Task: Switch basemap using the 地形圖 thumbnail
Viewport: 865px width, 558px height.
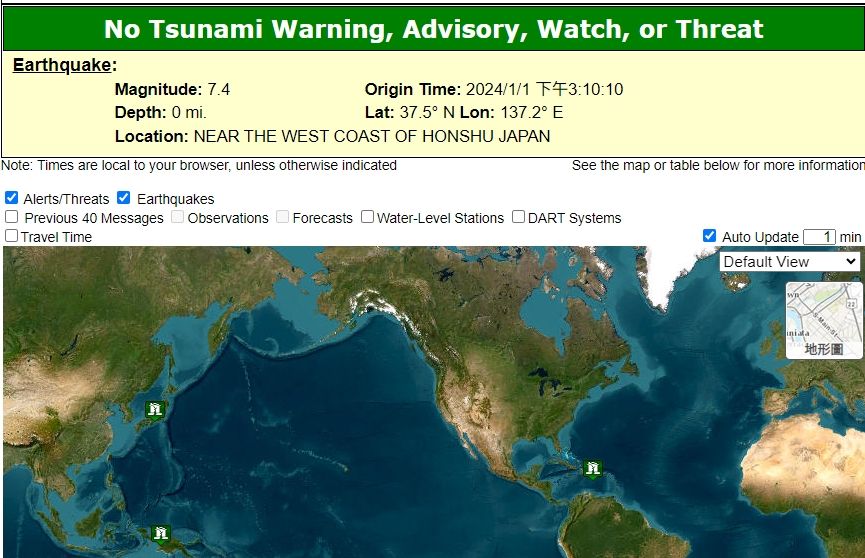Action: point(824,319)
